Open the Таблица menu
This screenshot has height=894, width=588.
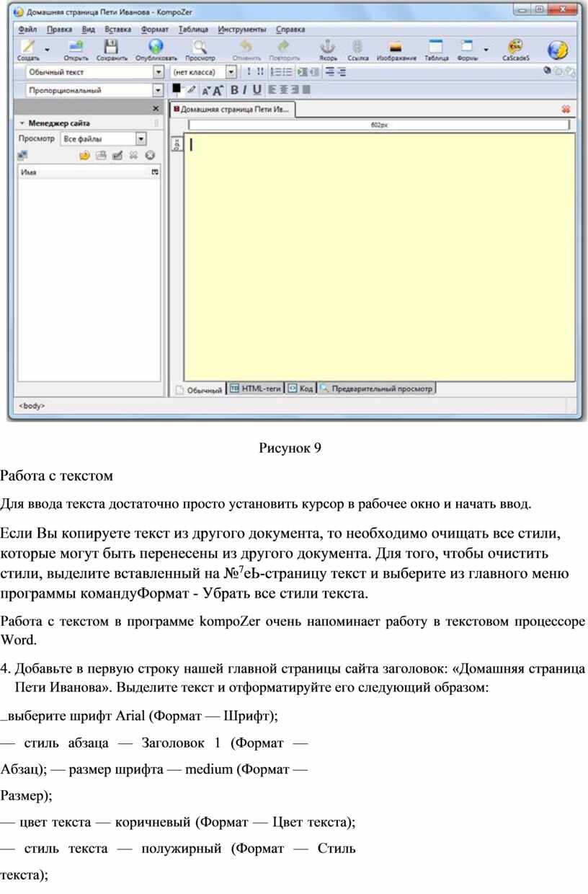194,30
